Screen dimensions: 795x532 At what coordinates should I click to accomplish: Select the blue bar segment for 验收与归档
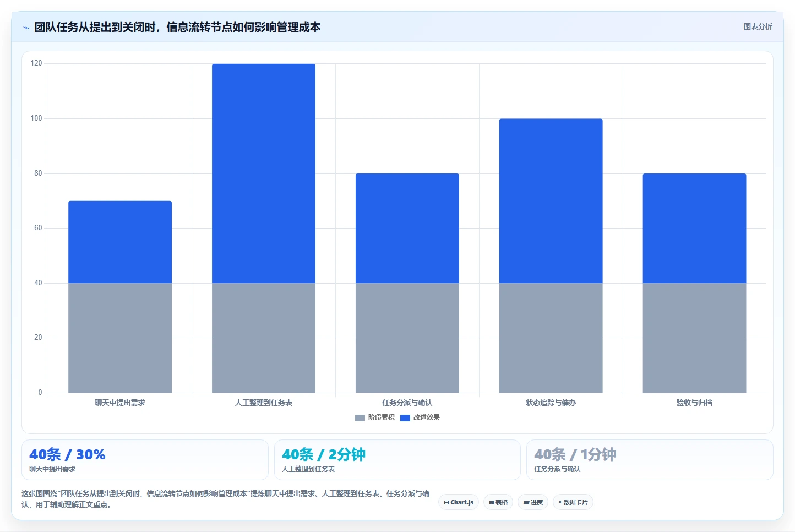(695, 229)
